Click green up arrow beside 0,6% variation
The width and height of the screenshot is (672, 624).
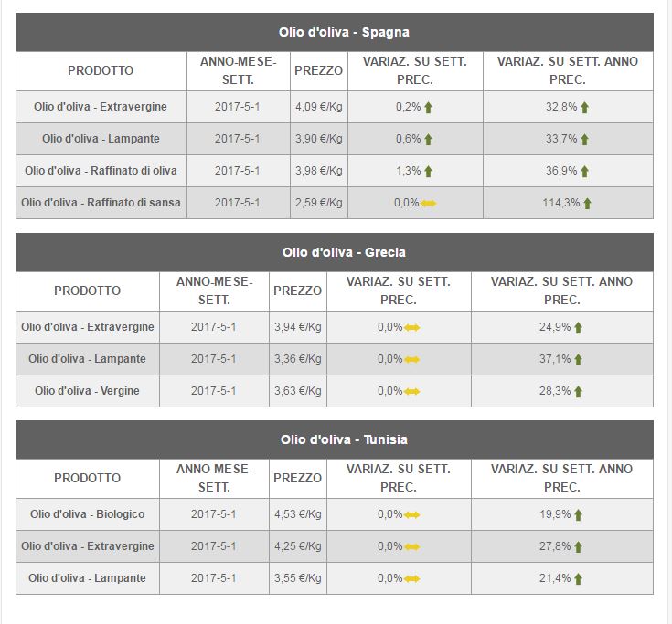pyautogui.click(x=428, y=139)
